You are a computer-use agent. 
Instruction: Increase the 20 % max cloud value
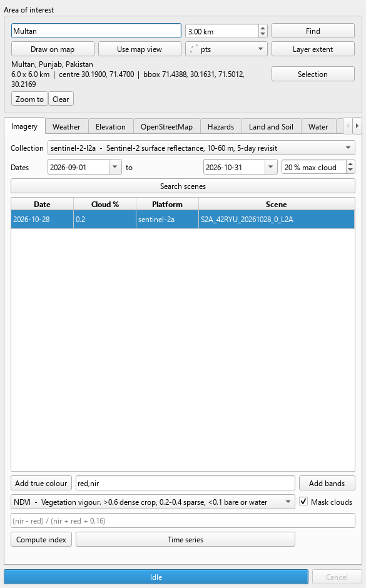click(350, 165)
